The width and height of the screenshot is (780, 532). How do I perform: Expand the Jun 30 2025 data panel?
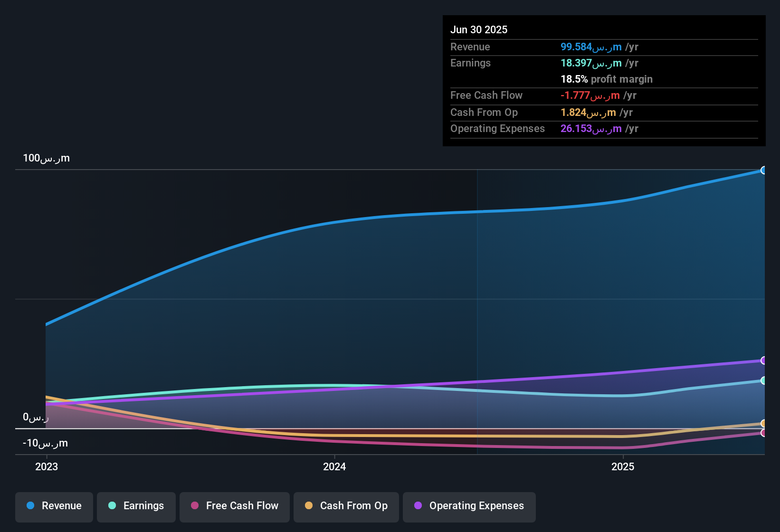click(x=479, y=29)
